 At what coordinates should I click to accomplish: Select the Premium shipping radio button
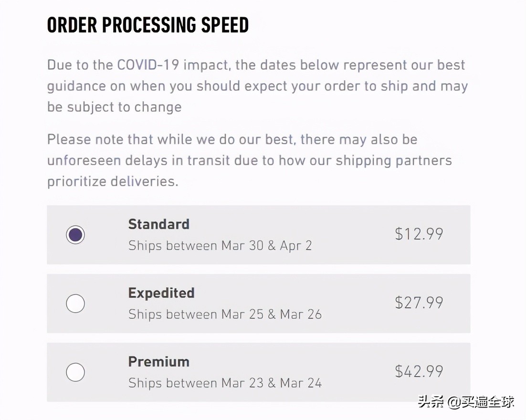pos(75,372)
